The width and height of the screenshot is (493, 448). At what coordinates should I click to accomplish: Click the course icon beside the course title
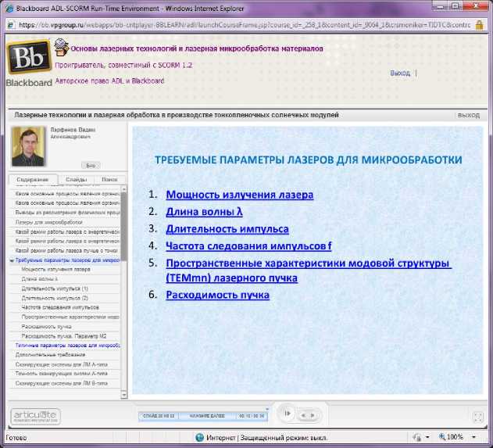point(62,48)
